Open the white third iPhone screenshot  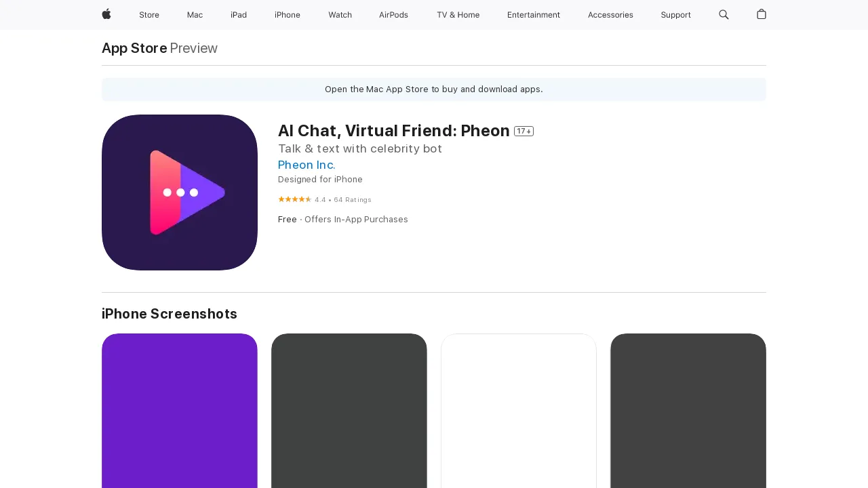pyautogui.click(x=519, y=411)
